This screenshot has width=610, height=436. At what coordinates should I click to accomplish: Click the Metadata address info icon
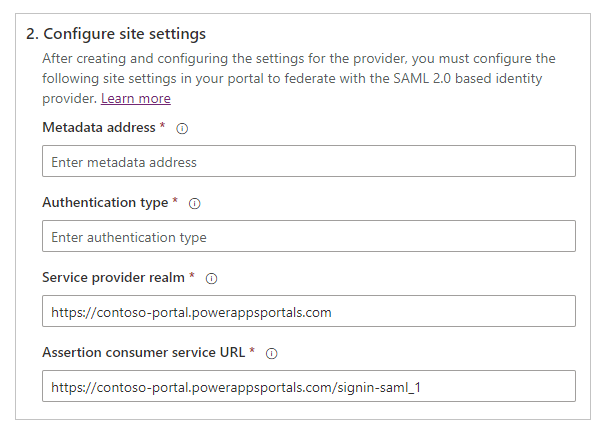(182, 128)
